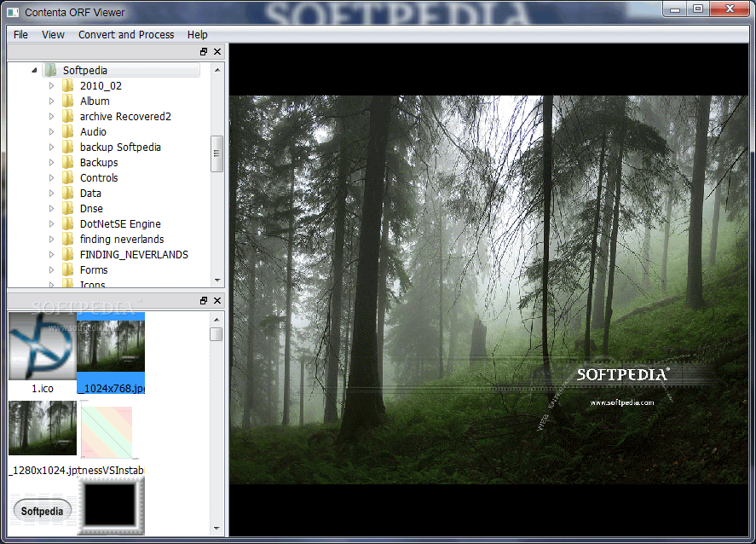Expand the finding neverlands folder
The width and height of the screenshot is (756, 544).
pos(52,240)
